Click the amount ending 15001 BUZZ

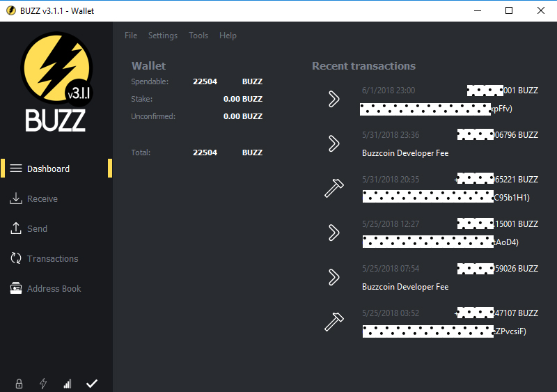tap(498, 224)
